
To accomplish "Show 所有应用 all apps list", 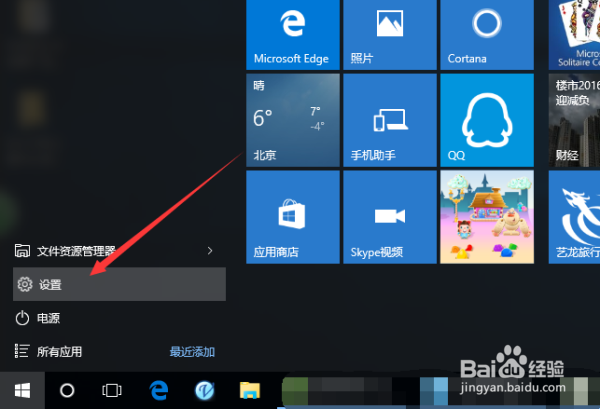I will pos(59,351).
